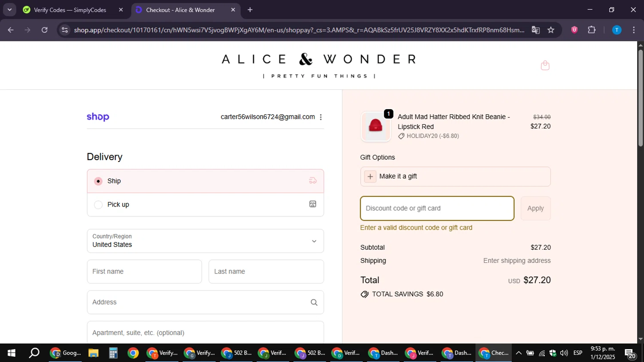Viewport: 644px width, 362px height.
Task: Close the Checkout - Alice & Wonder tab
Action: point(233,10)
